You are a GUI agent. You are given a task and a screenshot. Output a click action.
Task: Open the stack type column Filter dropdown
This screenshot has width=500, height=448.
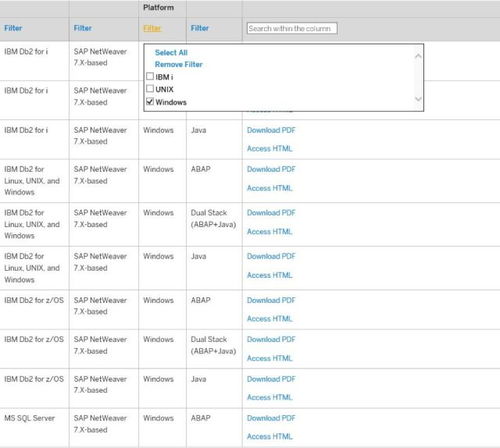click(x=200, y=28)
